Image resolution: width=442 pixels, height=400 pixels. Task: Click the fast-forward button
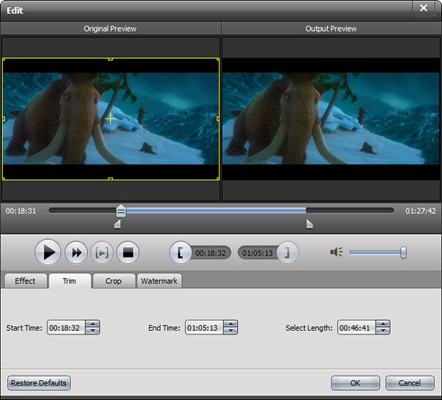(76, 252)
